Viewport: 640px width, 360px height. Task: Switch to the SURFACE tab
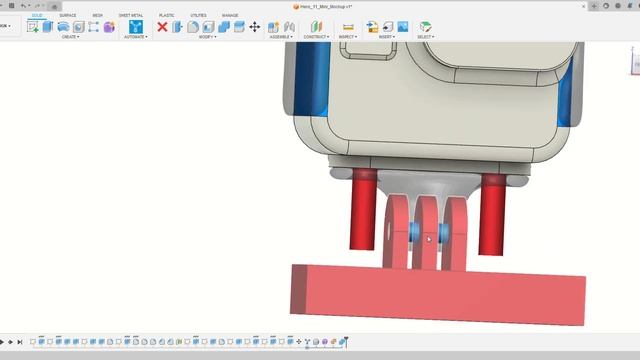click(68, 16)
